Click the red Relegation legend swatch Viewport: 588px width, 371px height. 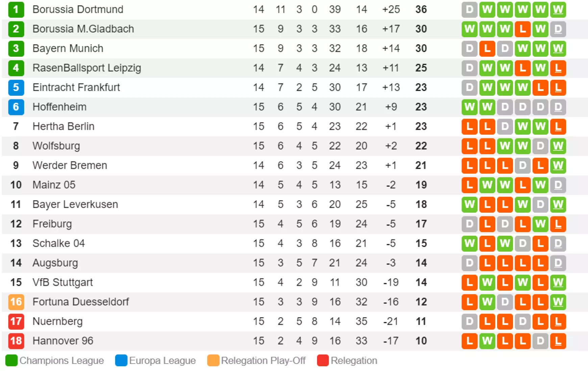click(323, 361)
